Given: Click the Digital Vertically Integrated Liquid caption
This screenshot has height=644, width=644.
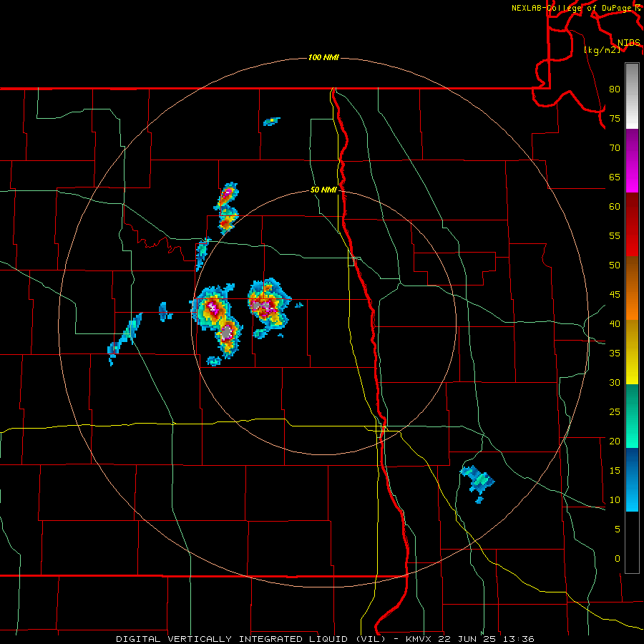Looking at the screenshot, I should coord(250,639).
